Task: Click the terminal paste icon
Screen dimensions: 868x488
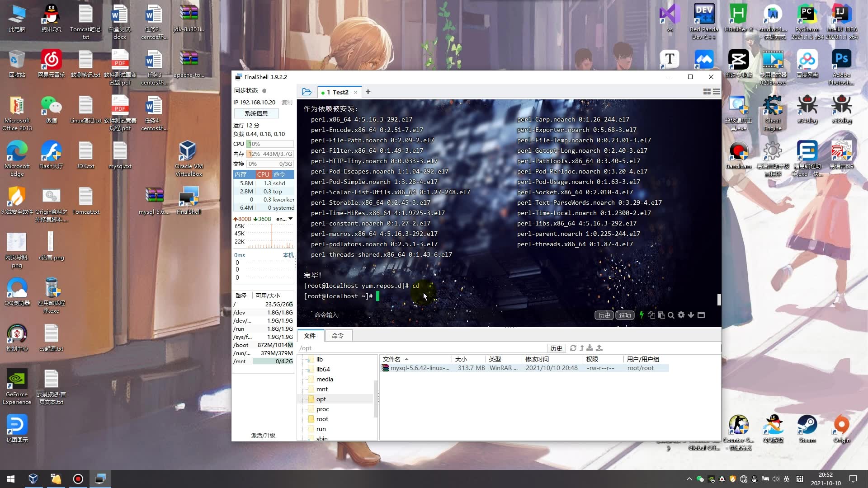Action: [661, 315]
